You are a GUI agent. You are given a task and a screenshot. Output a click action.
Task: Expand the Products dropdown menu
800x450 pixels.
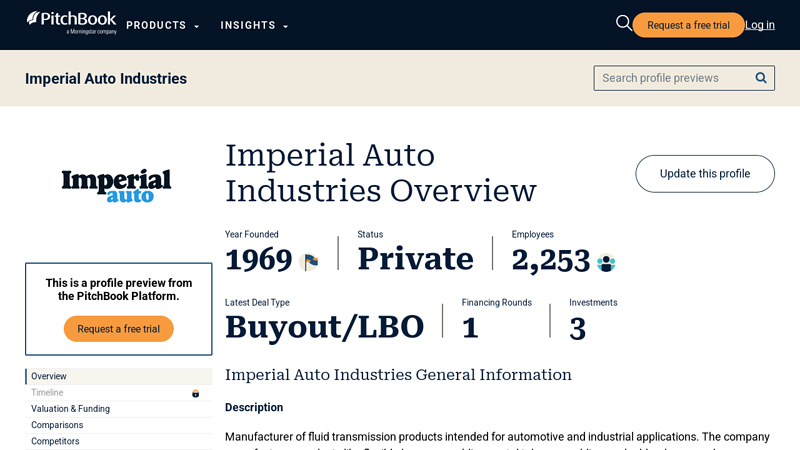click(x=162, y=26)
